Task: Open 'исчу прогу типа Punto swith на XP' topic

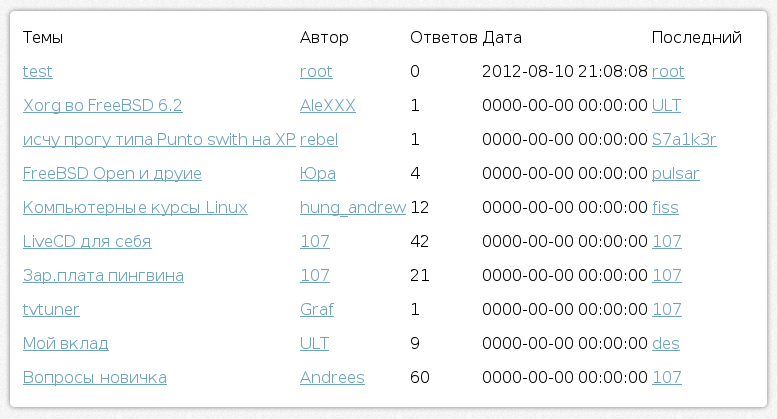Action: point(159,140)
